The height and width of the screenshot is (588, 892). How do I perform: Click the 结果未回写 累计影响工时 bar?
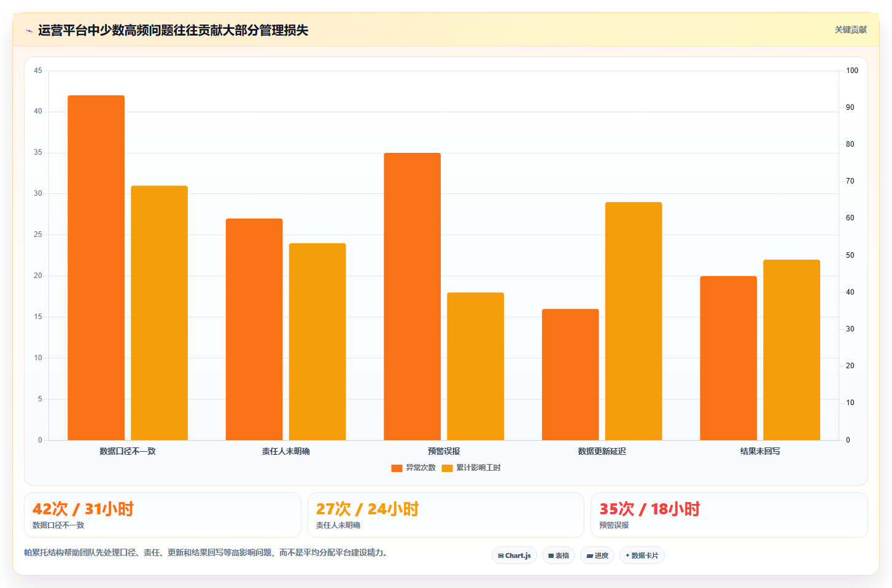click(x=791, y=350)
